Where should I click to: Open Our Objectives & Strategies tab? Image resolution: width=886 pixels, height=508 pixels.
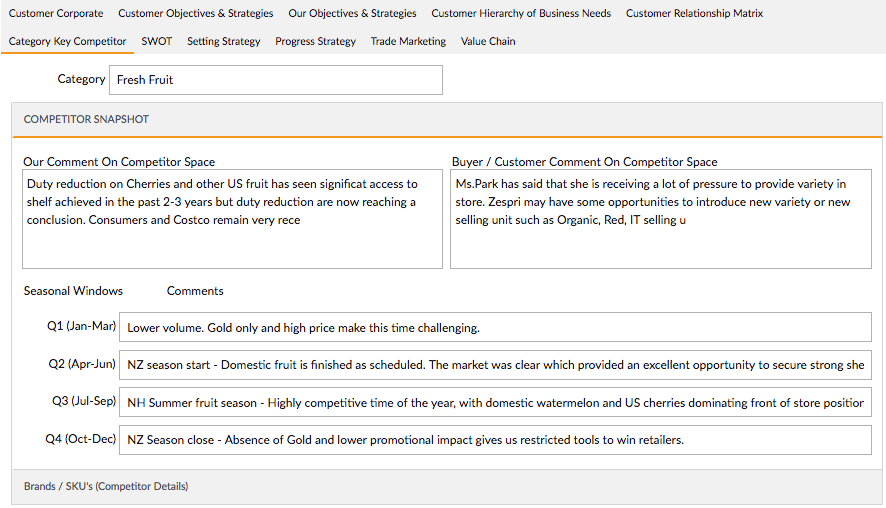tap(352, 13)
